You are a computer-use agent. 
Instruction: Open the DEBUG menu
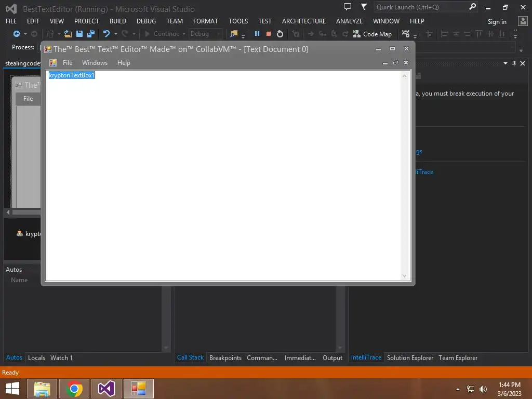click(x=146, y=21)
